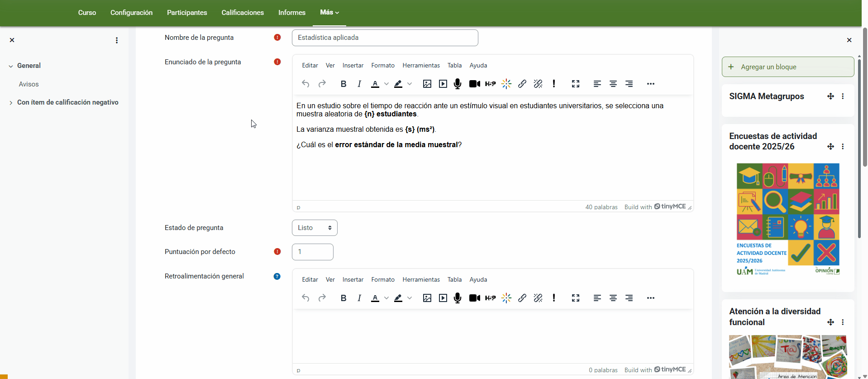
Task: Open Editar menu in Enunciado editor
Action: (x=310, y=65)
